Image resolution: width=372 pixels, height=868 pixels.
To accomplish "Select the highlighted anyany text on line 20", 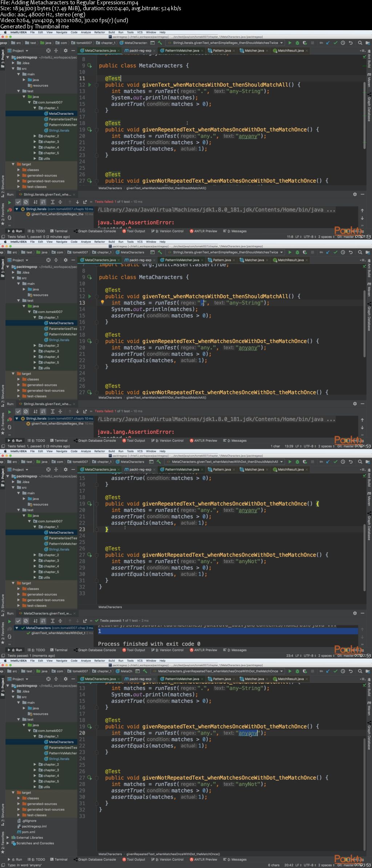I will click(x=248, y=733).
